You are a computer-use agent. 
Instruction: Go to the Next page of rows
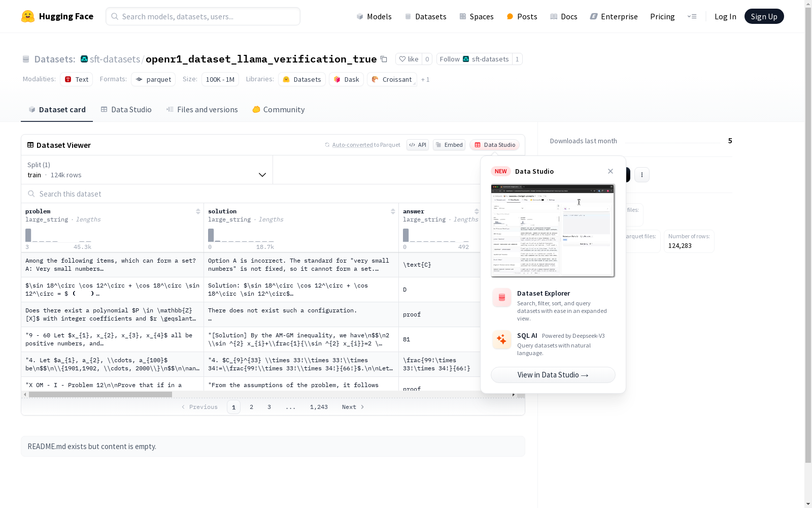click(x=353, y=407)
